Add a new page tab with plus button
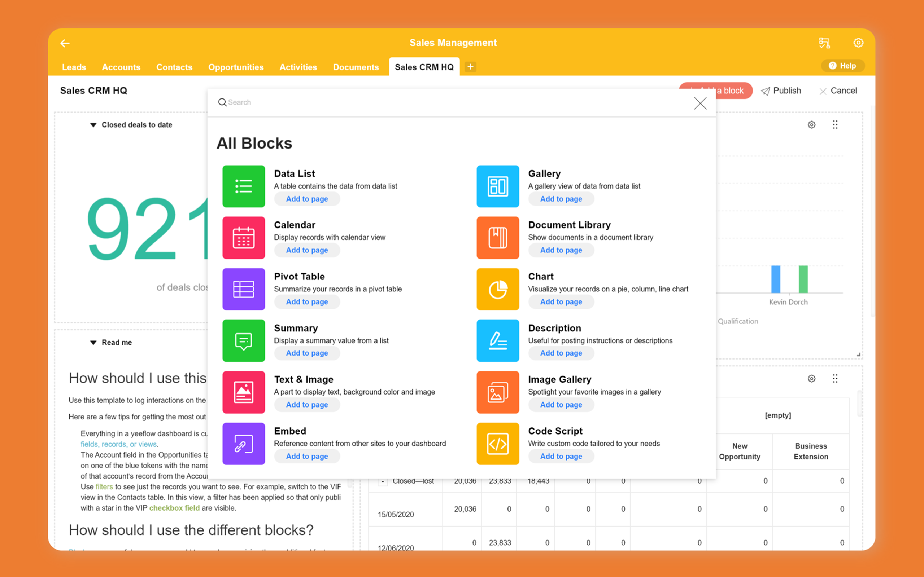 (x=470, y=67)
